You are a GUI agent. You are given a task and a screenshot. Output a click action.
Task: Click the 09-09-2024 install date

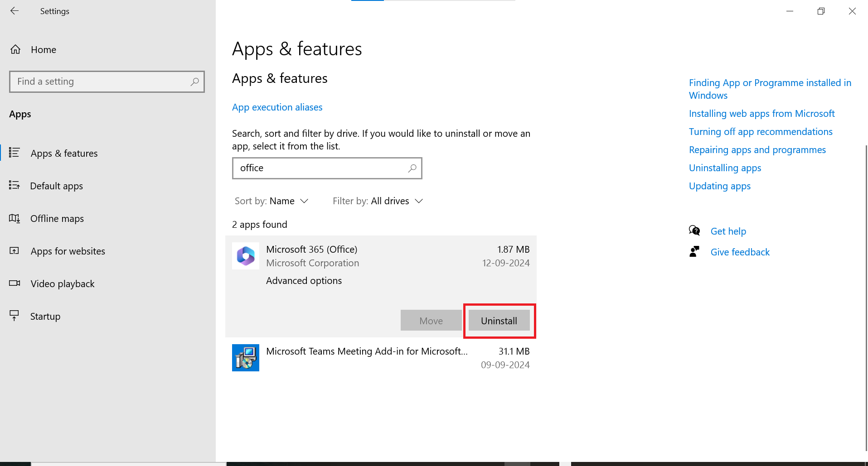tap(505, 365)
